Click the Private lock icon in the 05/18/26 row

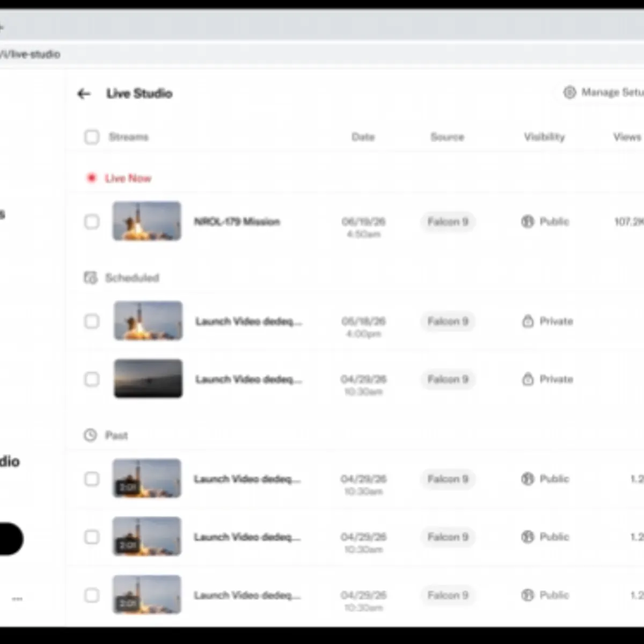(x=528, y=321)
